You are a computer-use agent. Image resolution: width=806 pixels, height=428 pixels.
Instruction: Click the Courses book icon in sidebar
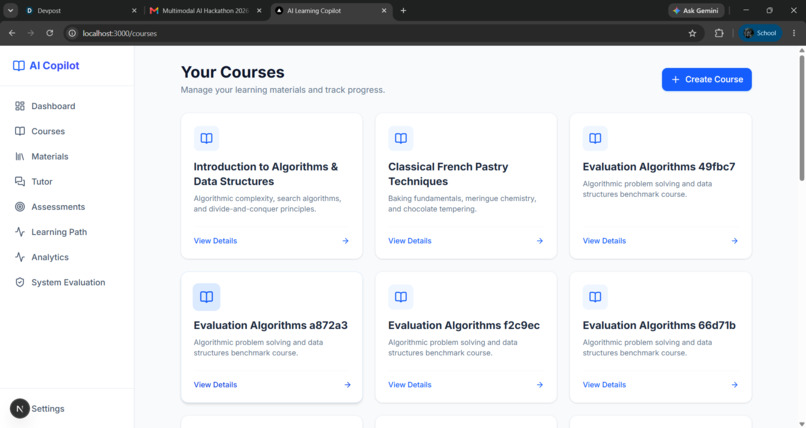click(x=20, y=131)
